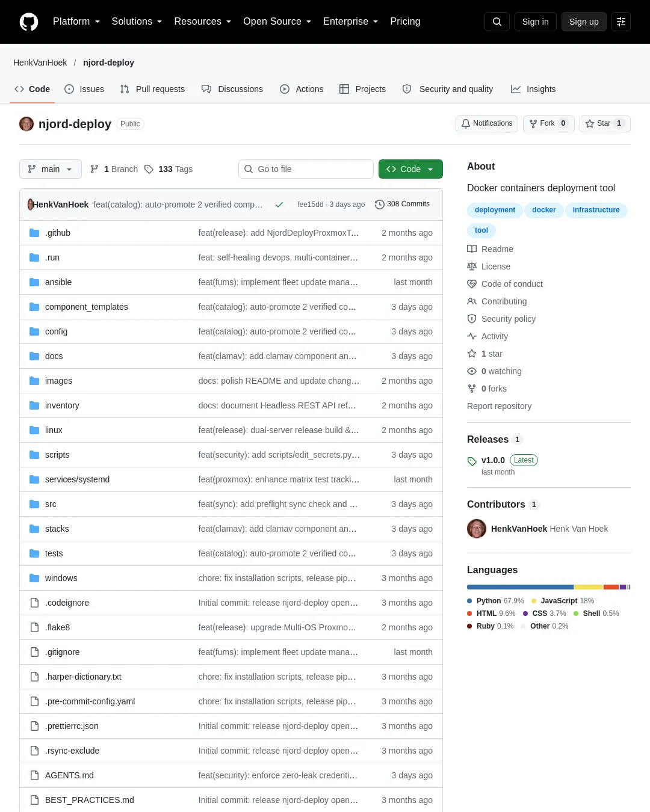Click the eye icon next to watching
650x812 pixels.
tap(472, 371)
